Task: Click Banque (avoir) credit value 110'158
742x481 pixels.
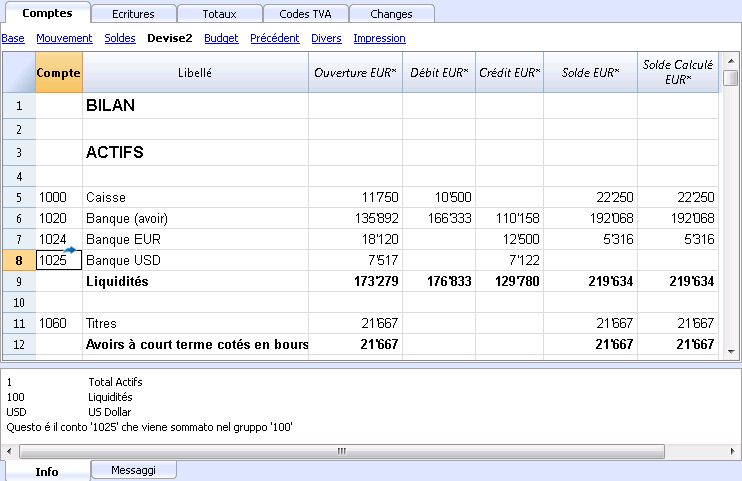Action: click(510, 218)
